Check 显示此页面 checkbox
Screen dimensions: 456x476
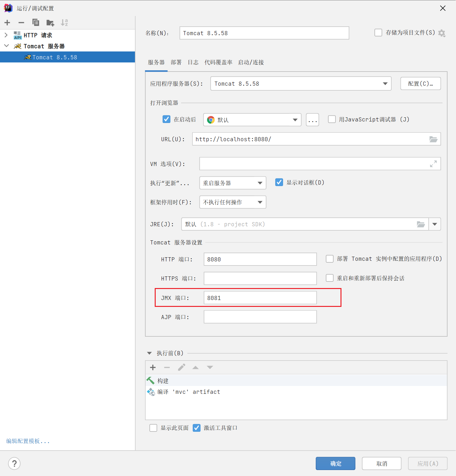point(153,428)
